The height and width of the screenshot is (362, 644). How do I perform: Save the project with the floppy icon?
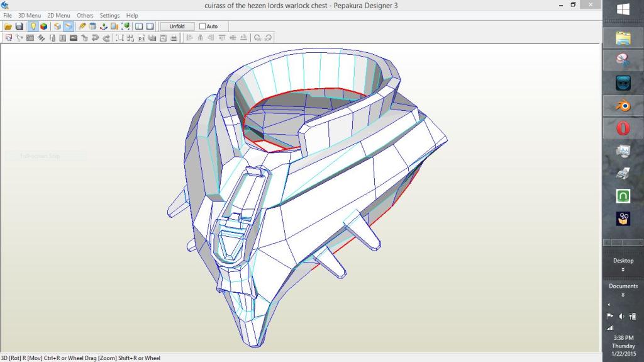pos(19,26)
